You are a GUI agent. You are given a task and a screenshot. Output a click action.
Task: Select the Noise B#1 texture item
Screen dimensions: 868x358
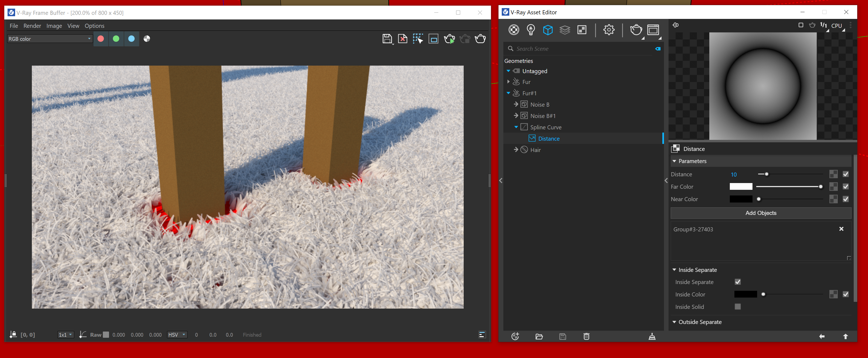(x=542, y=116)
